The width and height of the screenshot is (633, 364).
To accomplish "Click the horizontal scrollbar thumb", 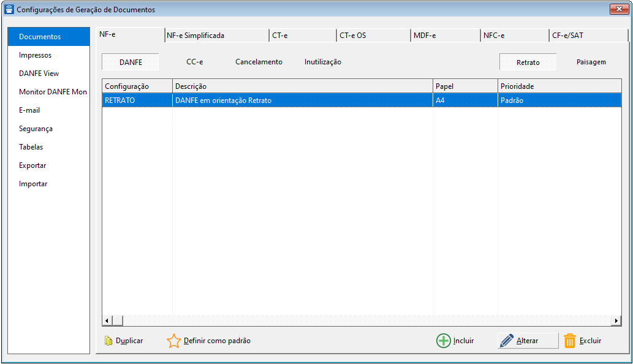I will 118,321.
